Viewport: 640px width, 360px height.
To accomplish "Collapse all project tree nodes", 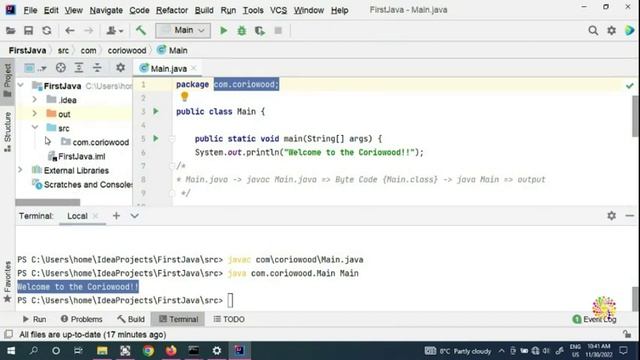I will click(97, 68).
